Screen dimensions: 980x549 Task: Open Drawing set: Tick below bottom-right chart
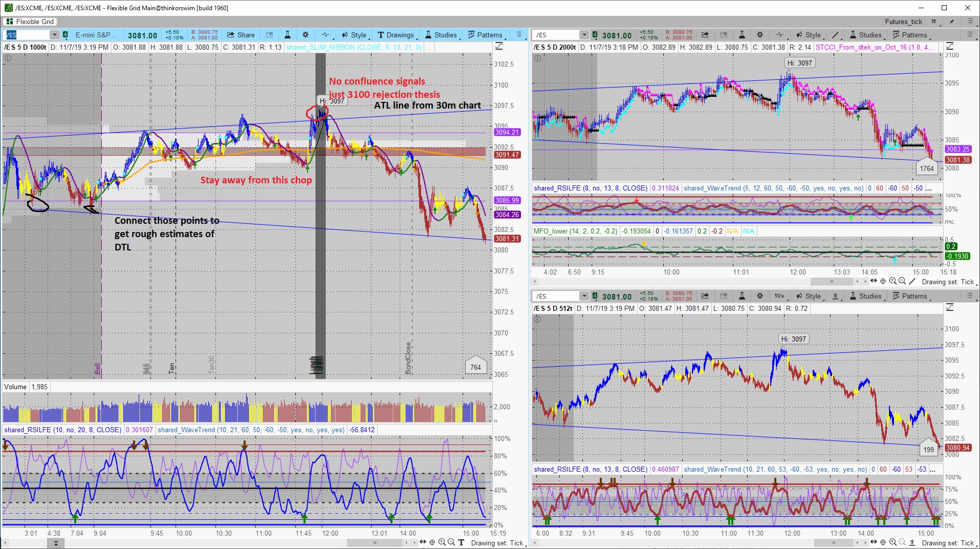pos(948,543)
